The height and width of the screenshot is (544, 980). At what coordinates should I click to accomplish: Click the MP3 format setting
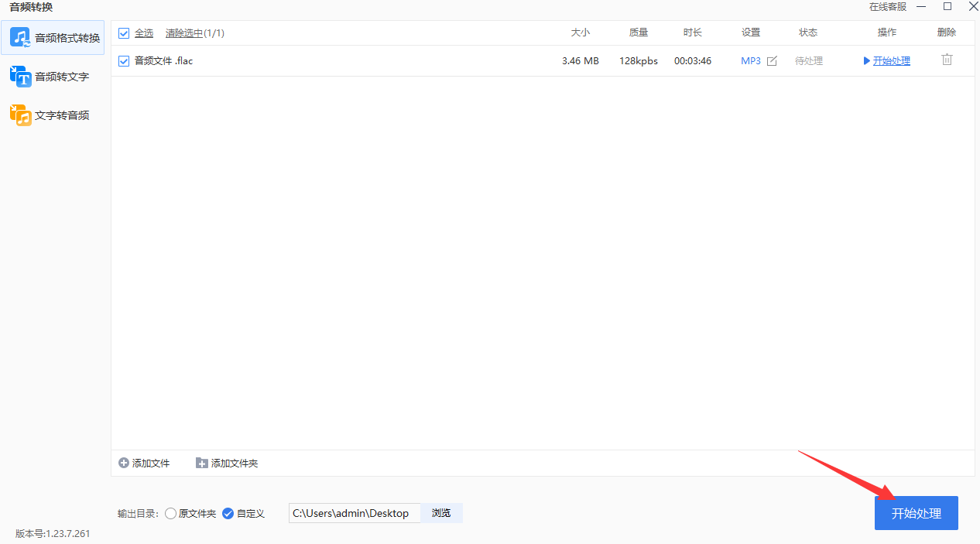[751, 61]
